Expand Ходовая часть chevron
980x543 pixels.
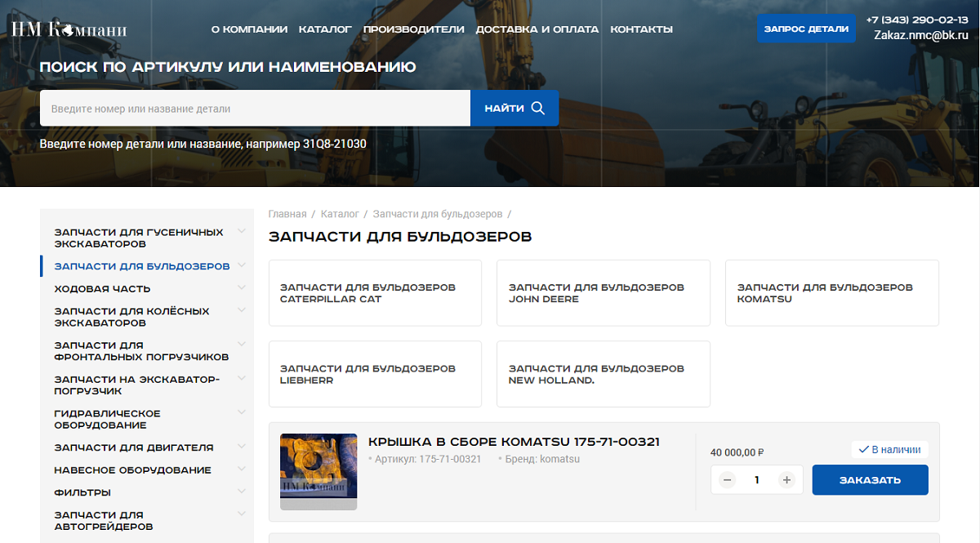(x=242, y=287)
